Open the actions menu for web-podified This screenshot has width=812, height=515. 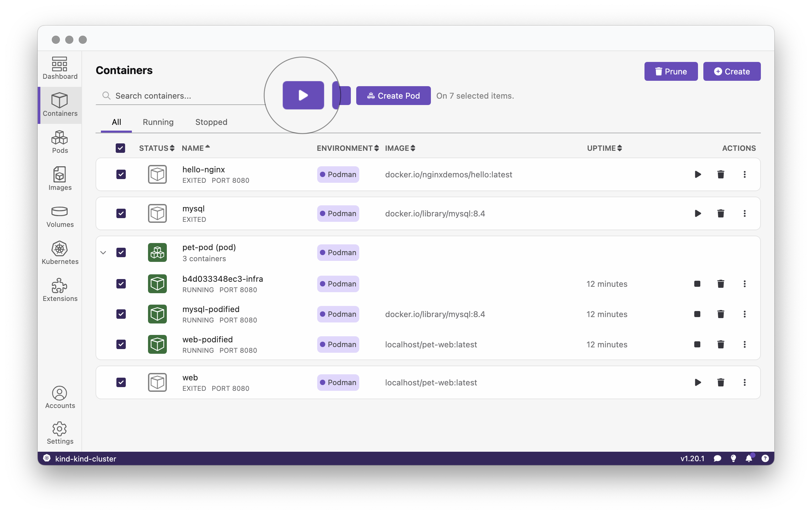coord(745,344)
